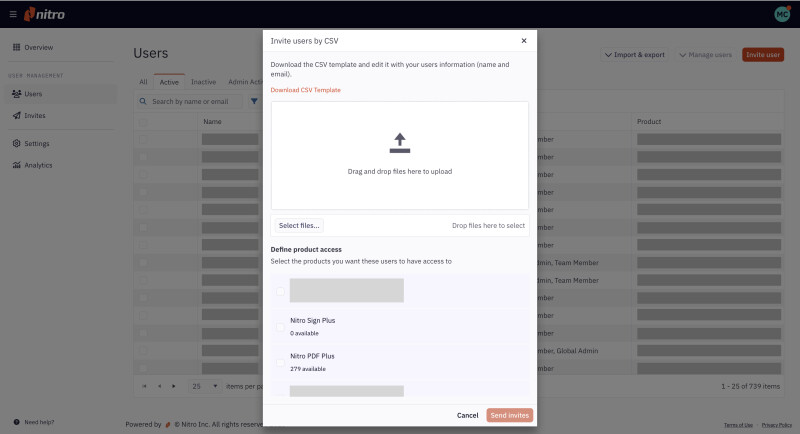Open the hamburger menu

(13, 14)
